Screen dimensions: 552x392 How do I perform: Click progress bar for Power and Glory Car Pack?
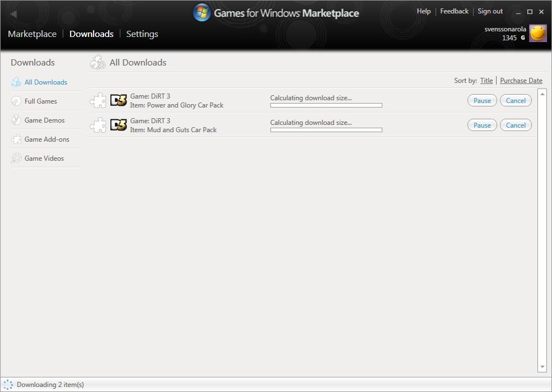point(326,105)
